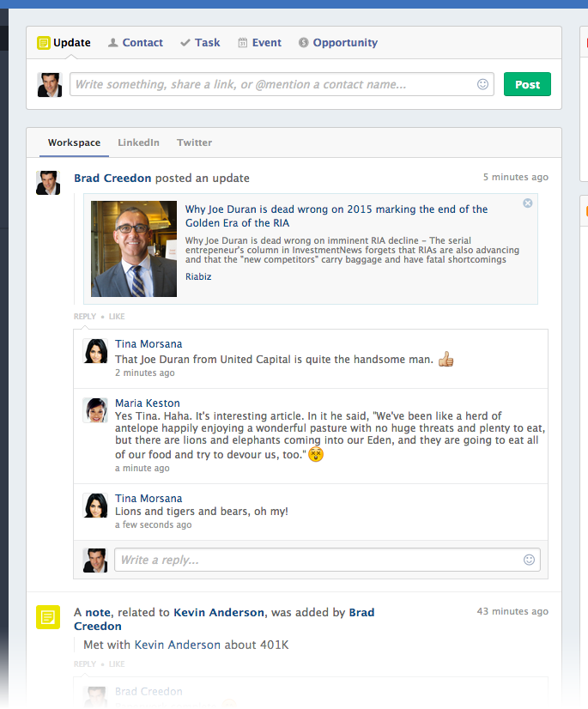Open emoji picker in reply field
588x709 pixels.
529,560
